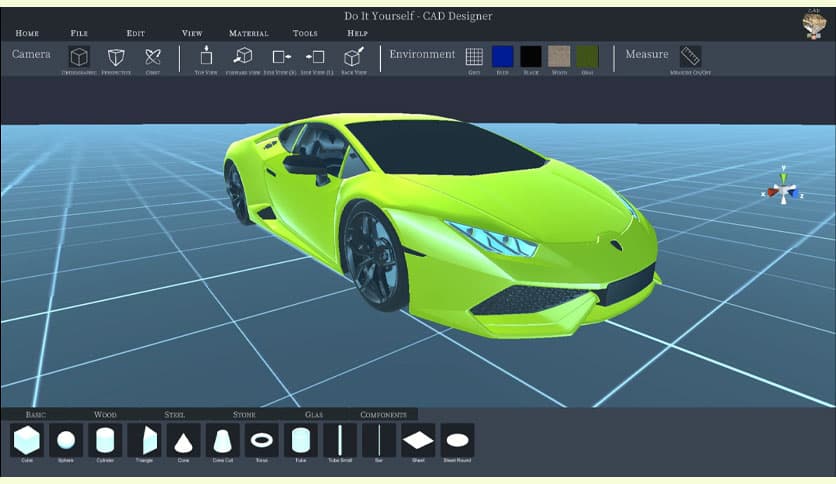Viewport: 836px width, 484px height.
Task: Toggle the Measure On/Off ruler tool
Action: pyautogui.click(x=690, y=57)
